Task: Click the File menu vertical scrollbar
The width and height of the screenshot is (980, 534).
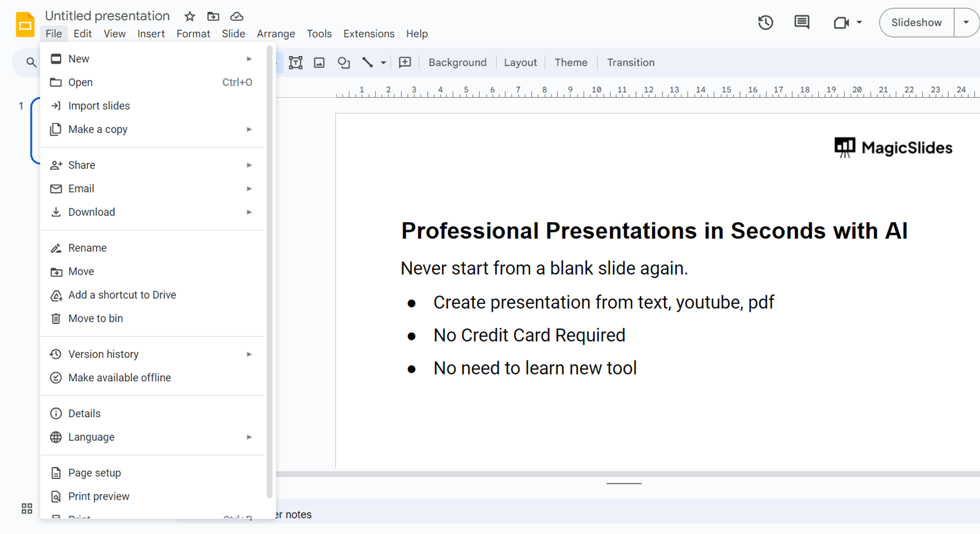Action: (269, 272)
